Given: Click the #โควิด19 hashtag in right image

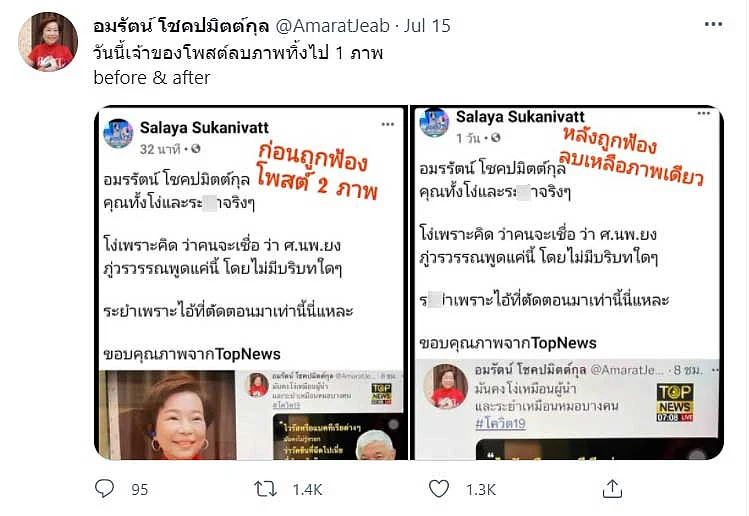Looking at the screenshot, I should (500, 423).
